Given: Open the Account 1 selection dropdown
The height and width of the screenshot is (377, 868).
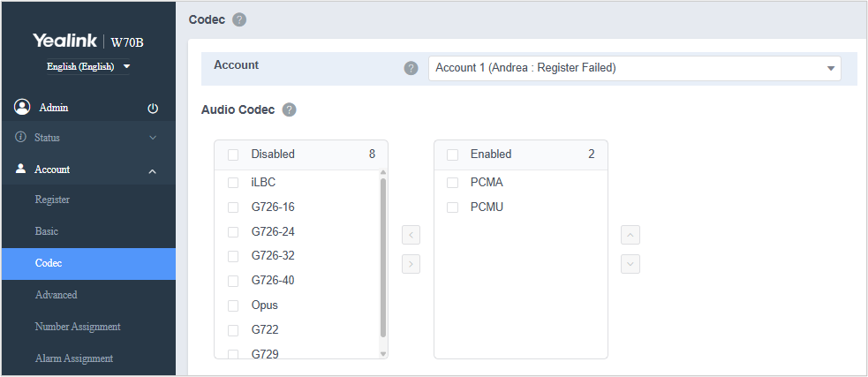Looking at the screenshot, I should (x=634, y=68).
